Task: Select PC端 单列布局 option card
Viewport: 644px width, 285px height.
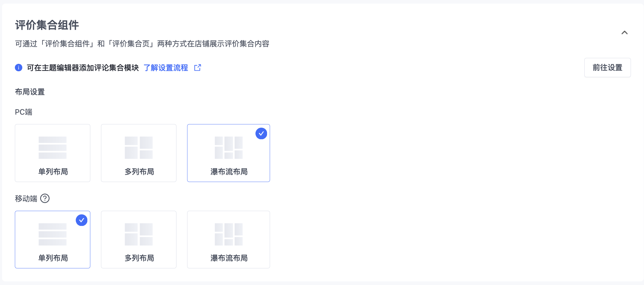Action: (53, 153)
